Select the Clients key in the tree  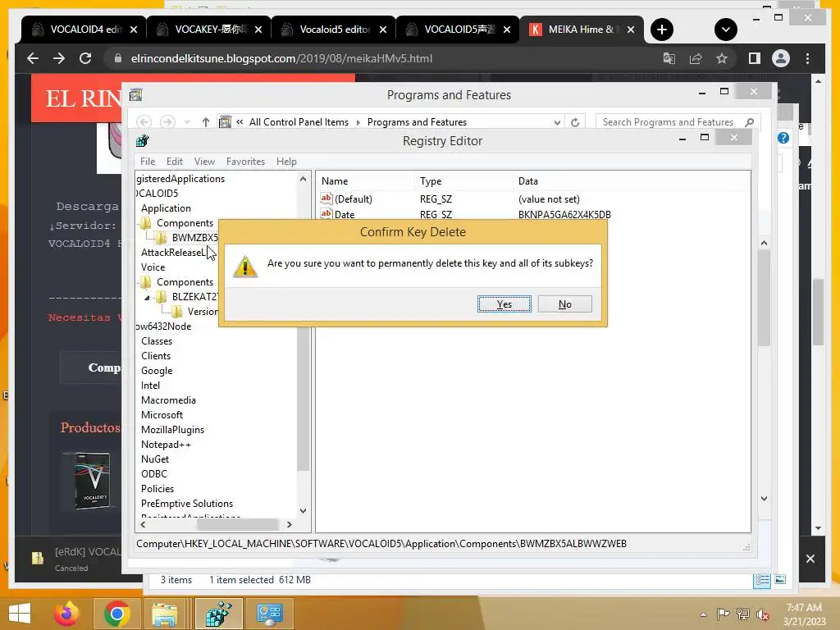156,356
